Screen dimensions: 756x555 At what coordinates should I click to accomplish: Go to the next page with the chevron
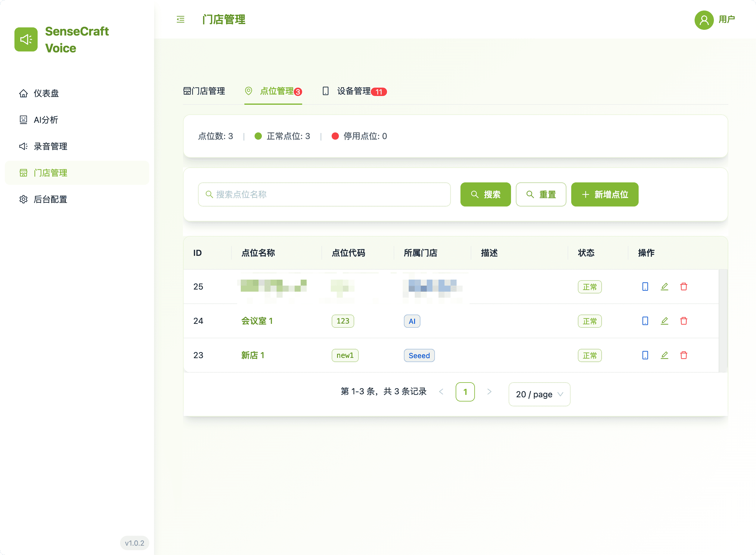(x=489, y=391)
